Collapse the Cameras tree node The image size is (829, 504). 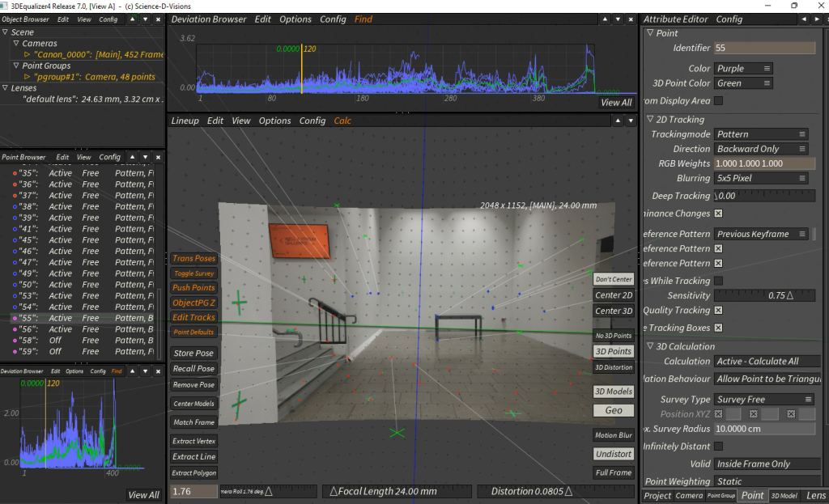coord(16,44)
